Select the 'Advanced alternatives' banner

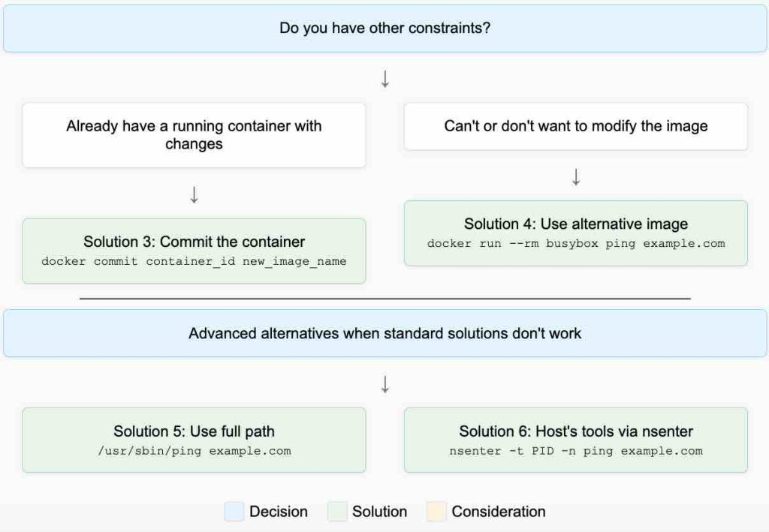[x=384, y=333]
